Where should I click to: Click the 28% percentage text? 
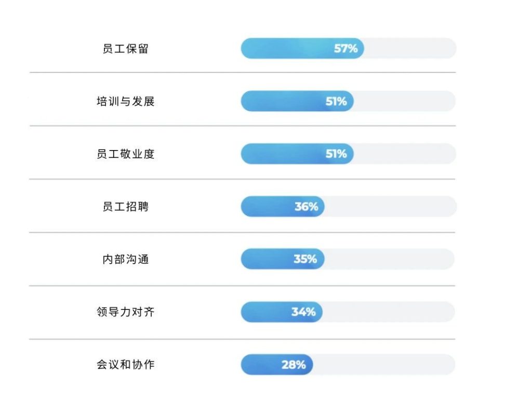tap(294, 365)
